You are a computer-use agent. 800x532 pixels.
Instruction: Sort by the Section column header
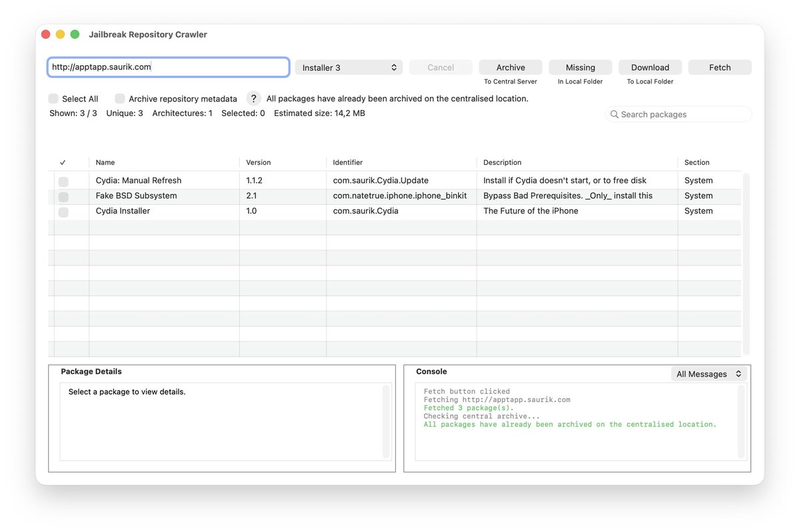pyautogui.click(x=697, y=162)
